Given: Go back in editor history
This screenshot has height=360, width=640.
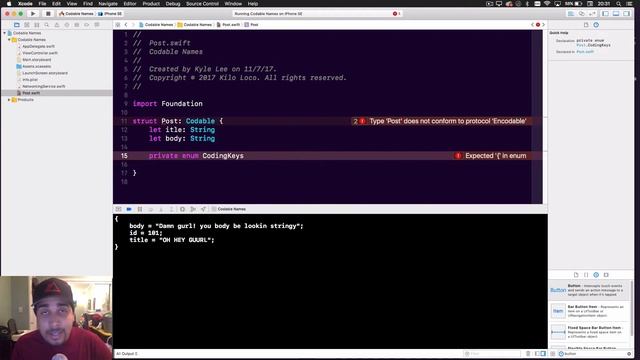Looking at the screenshot, I should (126, 25).
